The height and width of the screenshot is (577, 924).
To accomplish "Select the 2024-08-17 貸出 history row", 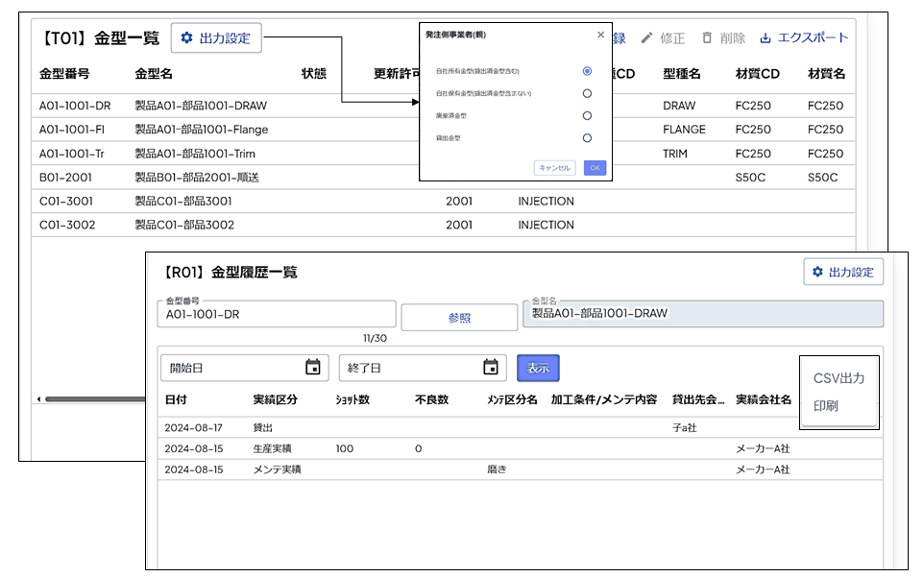I will (521, 427).
